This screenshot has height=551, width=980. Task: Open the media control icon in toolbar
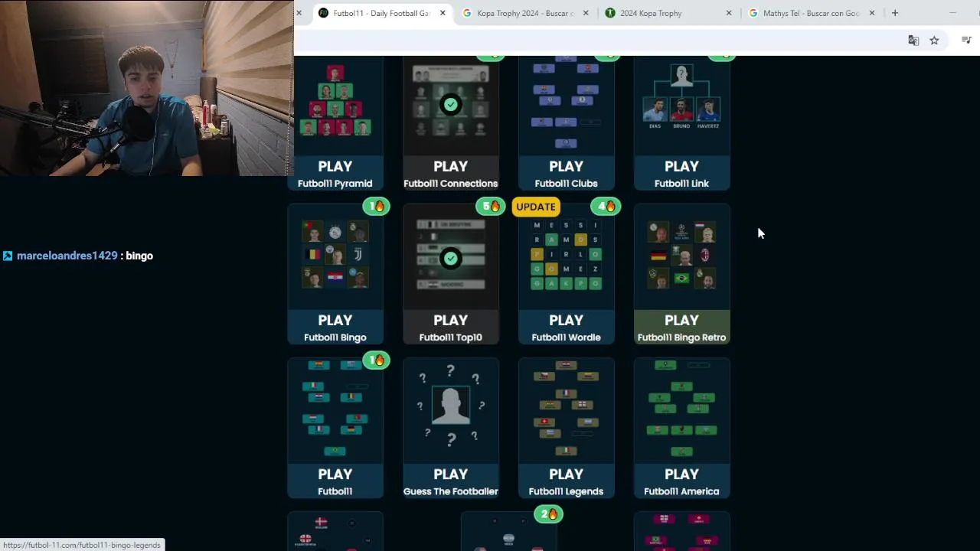tap(966, 41)
